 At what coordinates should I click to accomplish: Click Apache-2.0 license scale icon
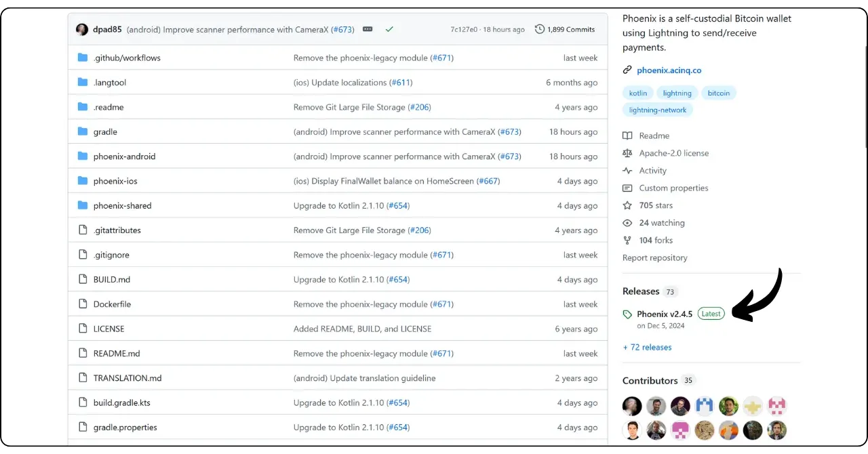tap(627, 153)
